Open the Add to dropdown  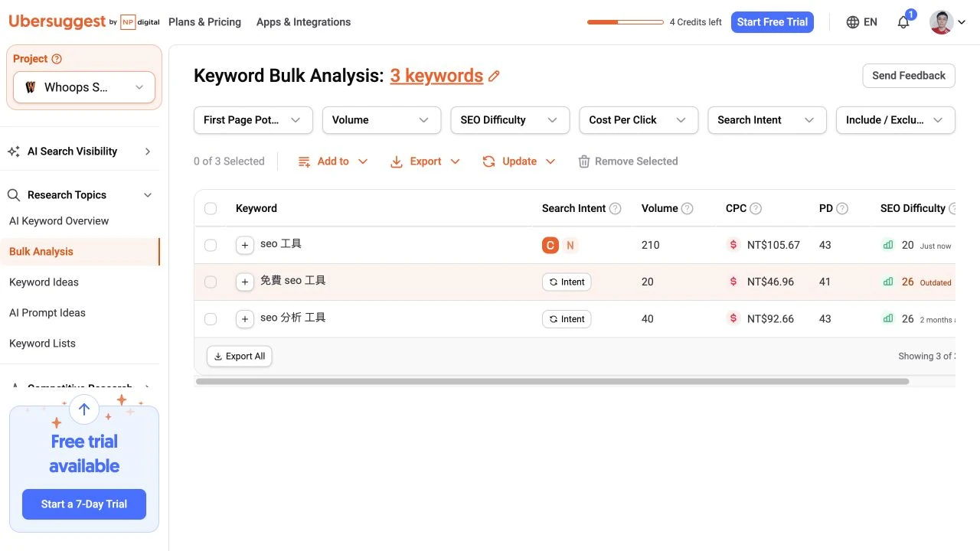333,161
